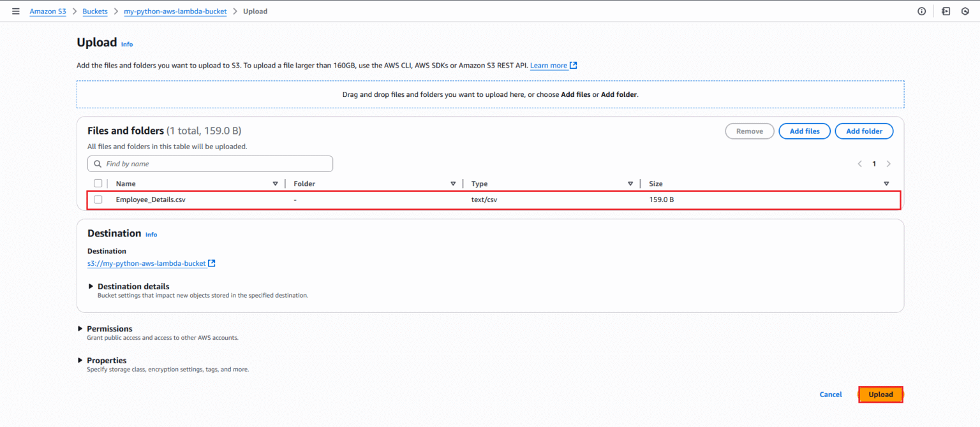Open the Name column filter dropdown

[275, 183]
